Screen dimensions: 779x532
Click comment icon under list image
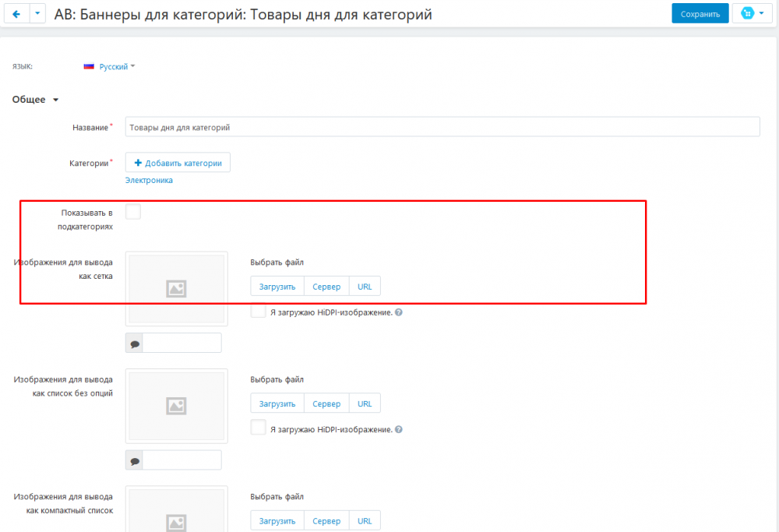[x=134, y=460]
